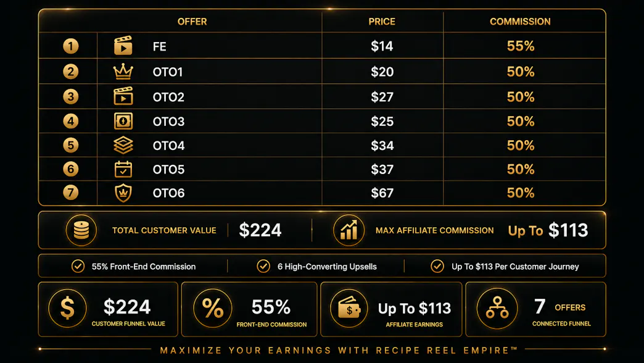
Task: Click the safe vault icon for OTO3
Action: [x=123, y=121]
